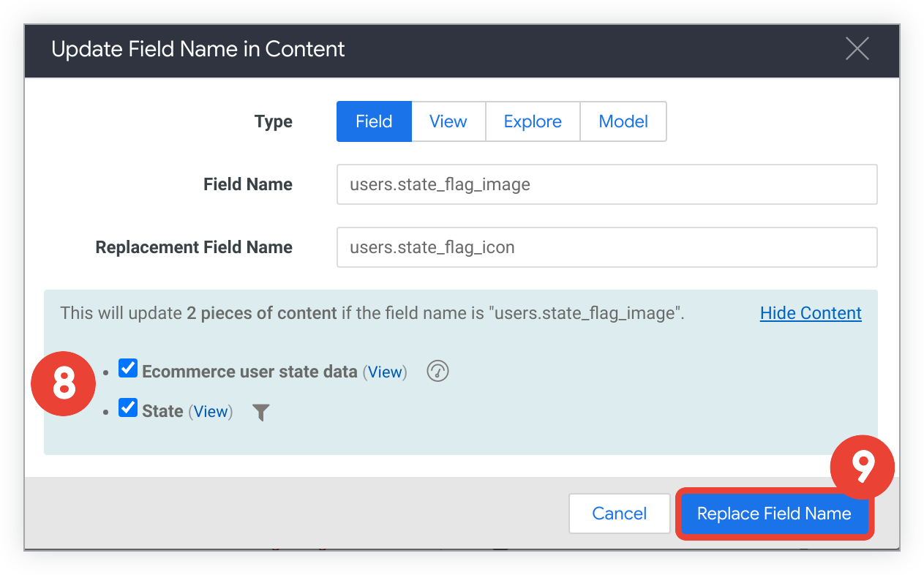Click the red number 9 badge
This screenshot has width=924, height=575.
tap(863, 467)
